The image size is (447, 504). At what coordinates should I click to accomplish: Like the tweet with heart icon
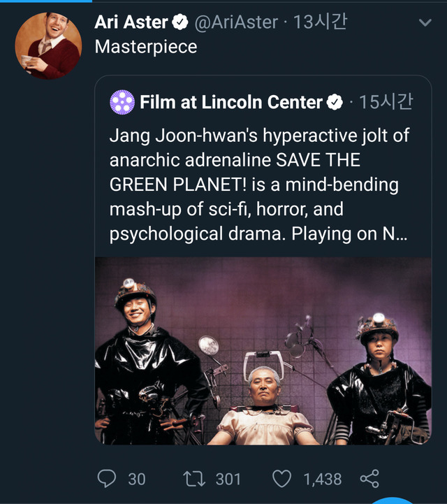281,478
